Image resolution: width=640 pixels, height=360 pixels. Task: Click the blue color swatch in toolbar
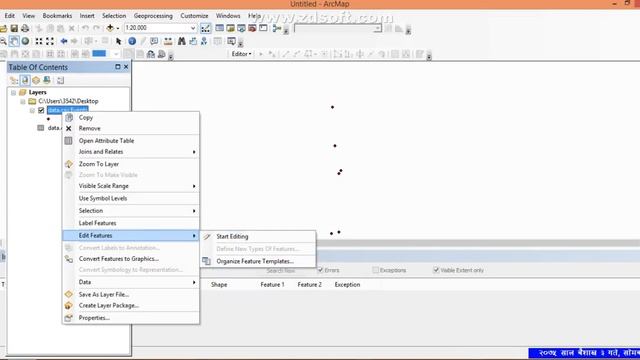tap(99, 53)
